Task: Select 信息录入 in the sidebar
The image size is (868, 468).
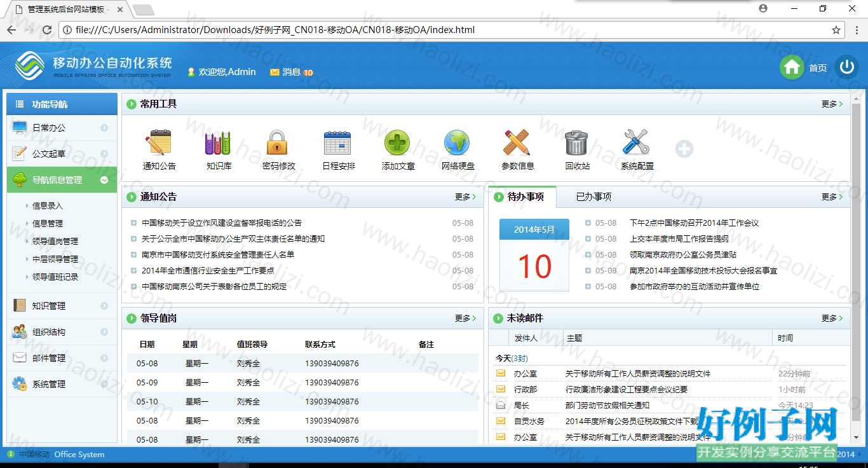Action: point(48,206)
